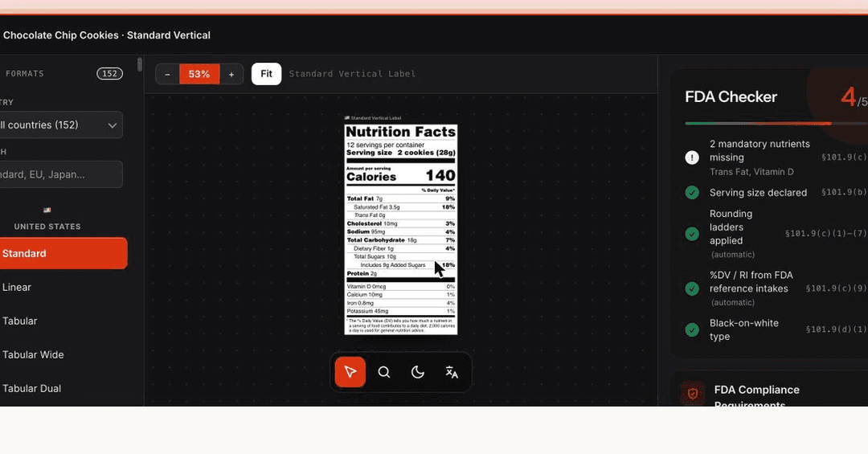
Task: Toggle dark mode moon icon
Action: 418,372
